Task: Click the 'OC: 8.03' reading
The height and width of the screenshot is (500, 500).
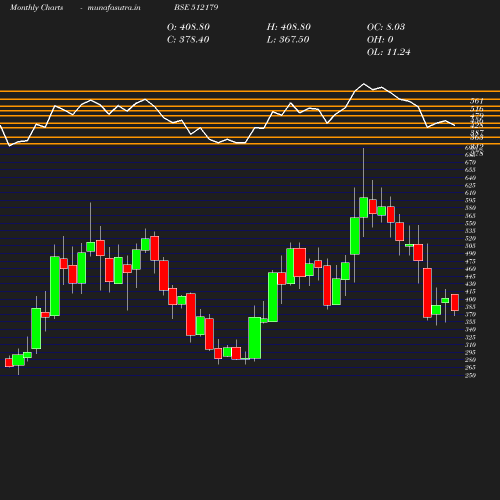Action: coord(386,27)
